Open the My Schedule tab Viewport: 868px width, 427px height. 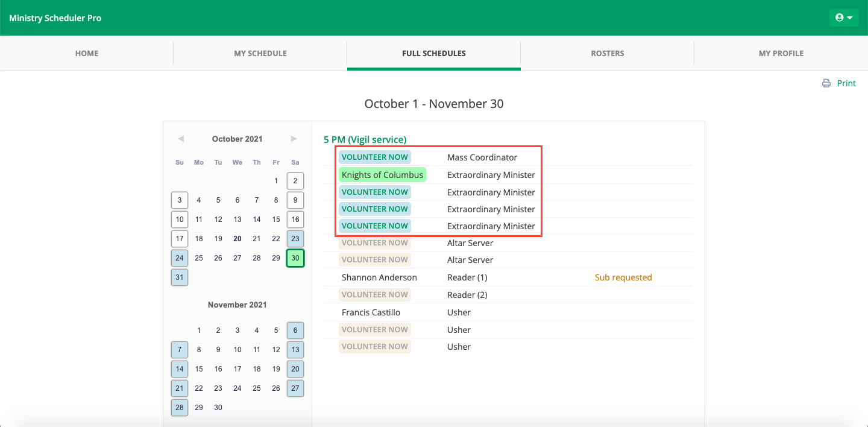point(260,53)
